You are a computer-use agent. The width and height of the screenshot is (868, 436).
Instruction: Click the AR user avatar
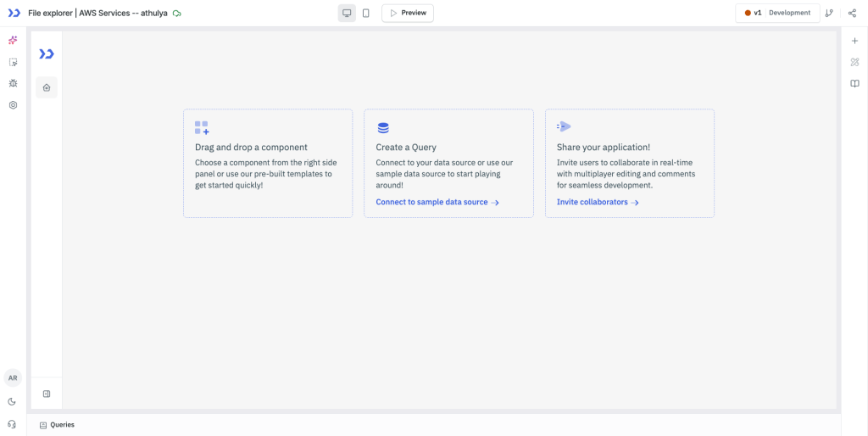pyautogui.click(x=13, y=377)
